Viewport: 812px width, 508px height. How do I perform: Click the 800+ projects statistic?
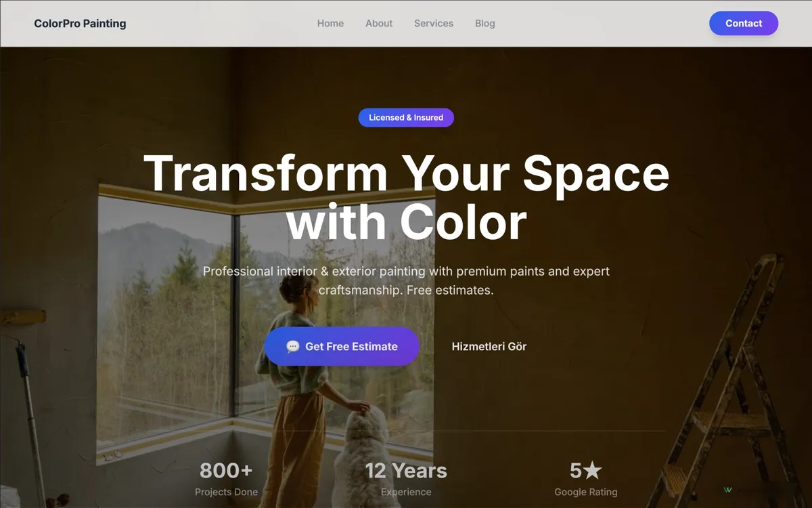[226, 470]
